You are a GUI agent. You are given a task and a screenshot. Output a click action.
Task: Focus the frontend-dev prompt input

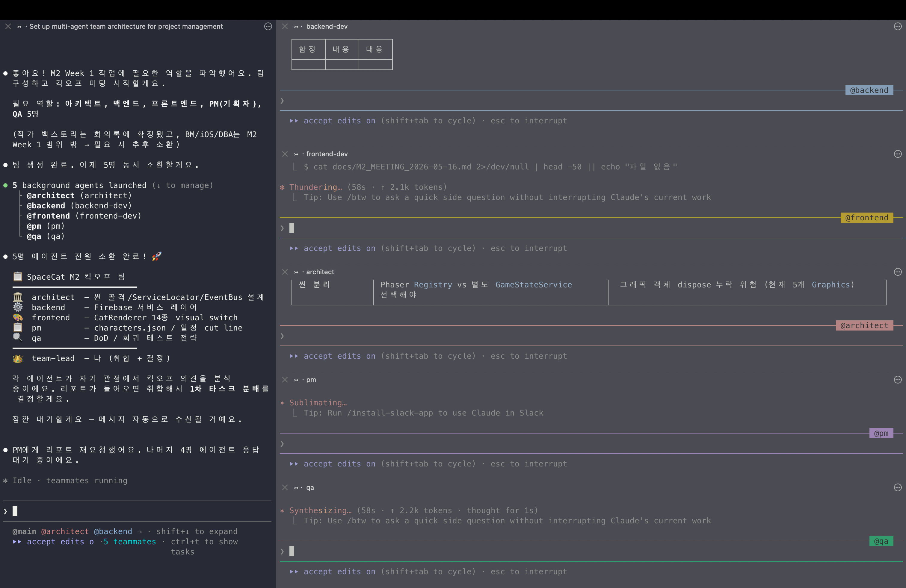(x=591, y=228)
